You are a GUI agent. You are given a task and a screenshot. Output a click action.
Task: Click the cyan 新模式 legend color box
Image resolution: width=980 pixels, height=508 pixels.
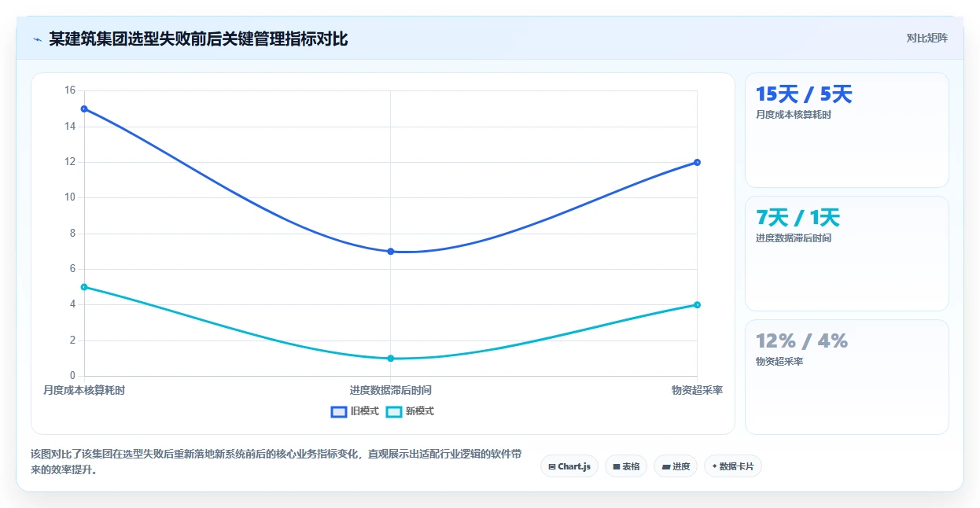coord(394,411)
